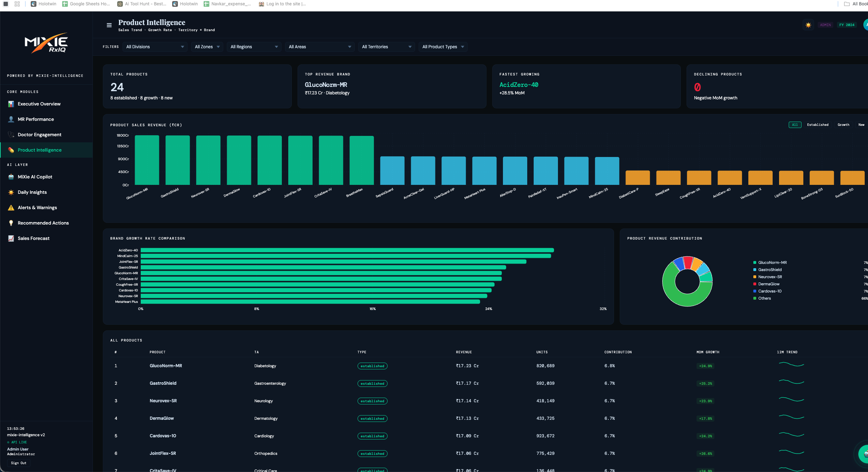868x472 pixels.
Task: Switch chart view to Established products
Action: pyautogui.click(x=818, y=124)
